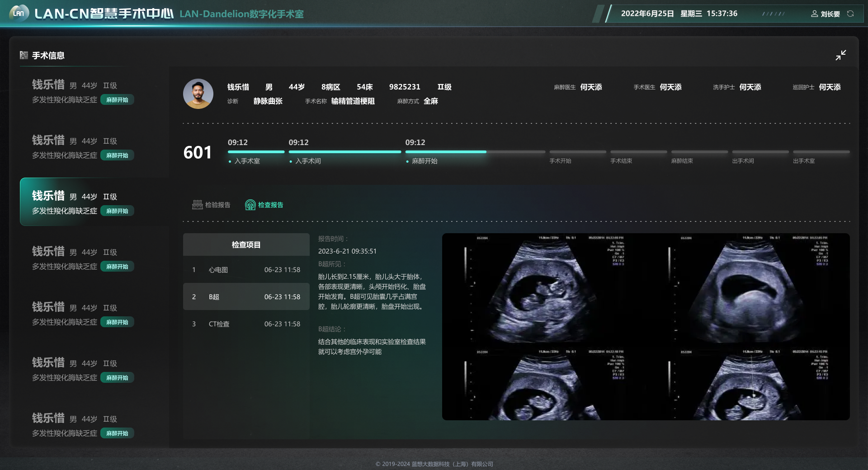Click the 麻醉开始 timeline progress bar
Image resolution: width=868 pixels, height=470 pixels.
point(475,152)
